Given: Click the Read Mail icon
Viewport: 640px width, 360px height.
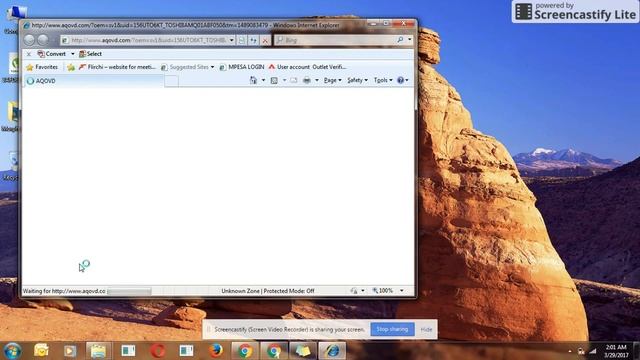Looking at the screenshot, I should coord(294,80).
